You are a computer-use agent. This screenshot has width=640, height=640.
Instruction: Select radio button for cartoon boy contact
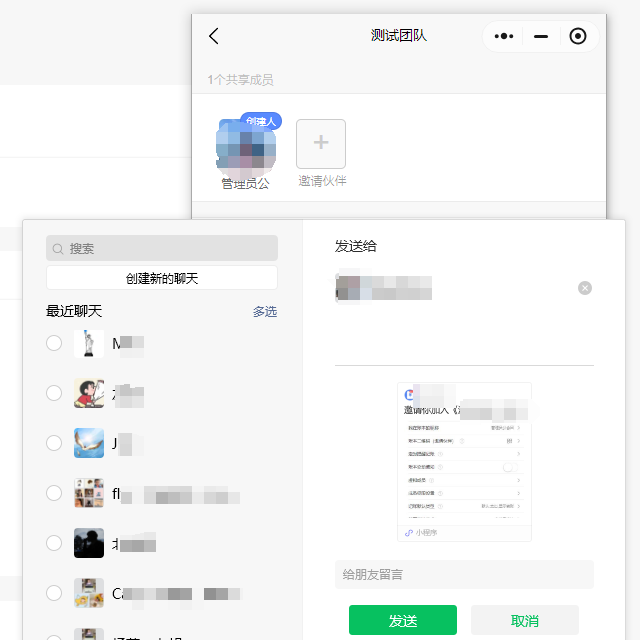coord(54,393)
